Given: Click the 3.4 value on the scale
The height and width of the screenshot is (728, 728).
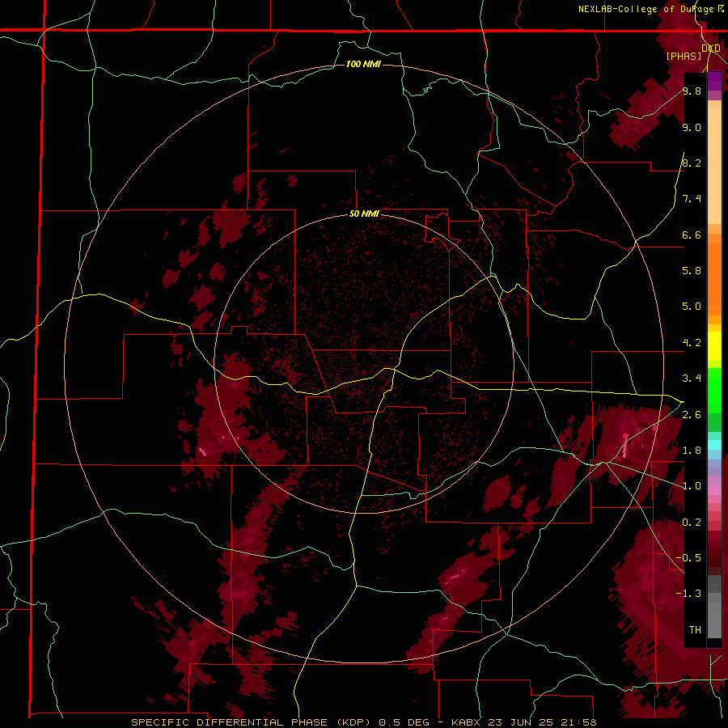Looking at the screenshot, I should (692, 379).
